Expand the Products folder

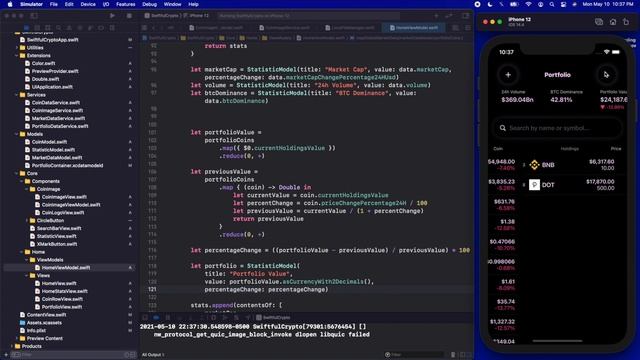click(12, 346)
